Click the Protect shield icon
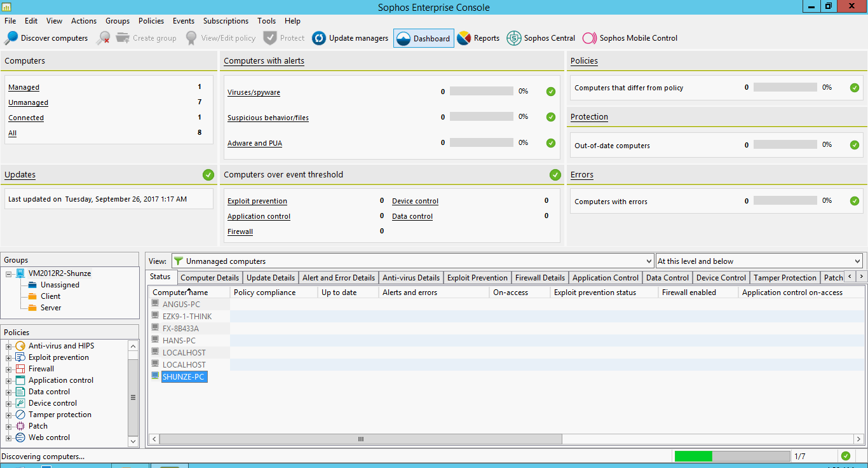This screenshot has width=868, height=468. pos(270,38)
